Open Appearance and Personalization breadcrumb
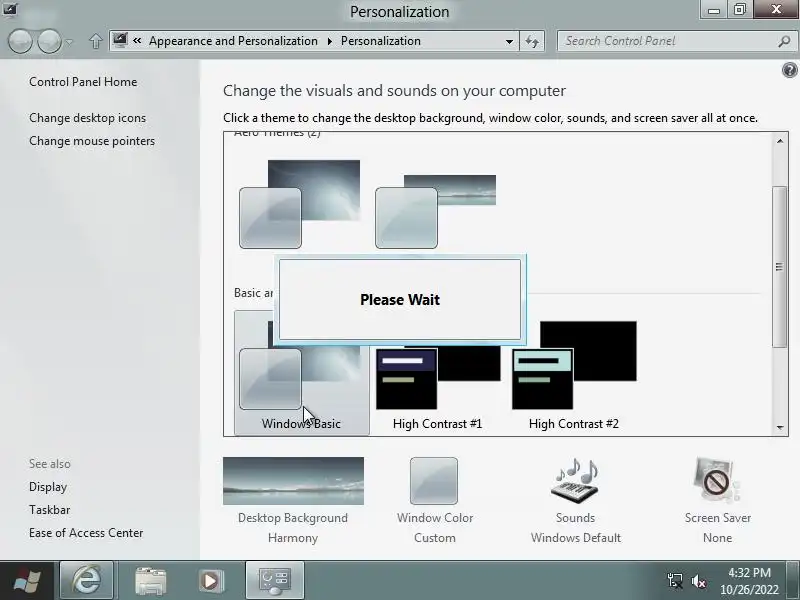The image size is (800, 600). click(x=233, y=41)
